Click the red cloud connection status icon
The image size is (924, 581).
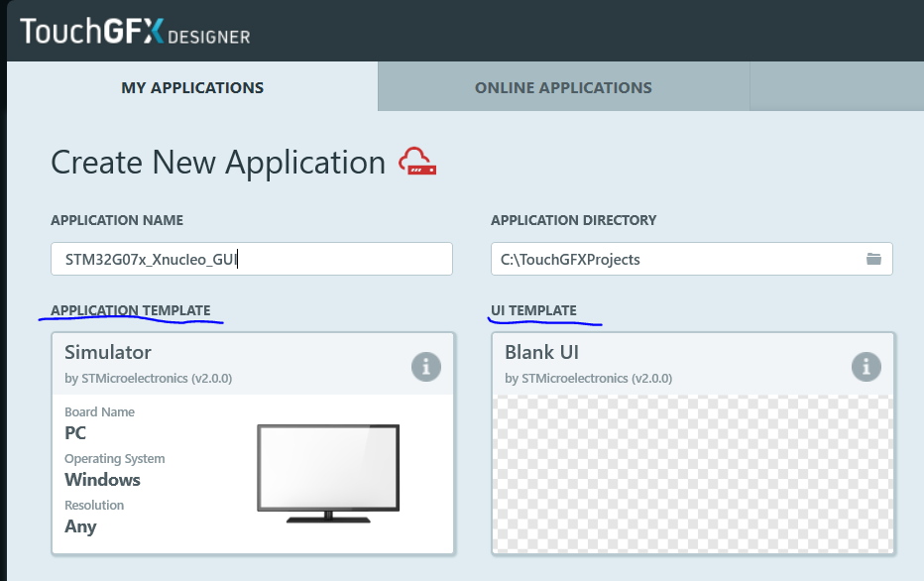417,162
